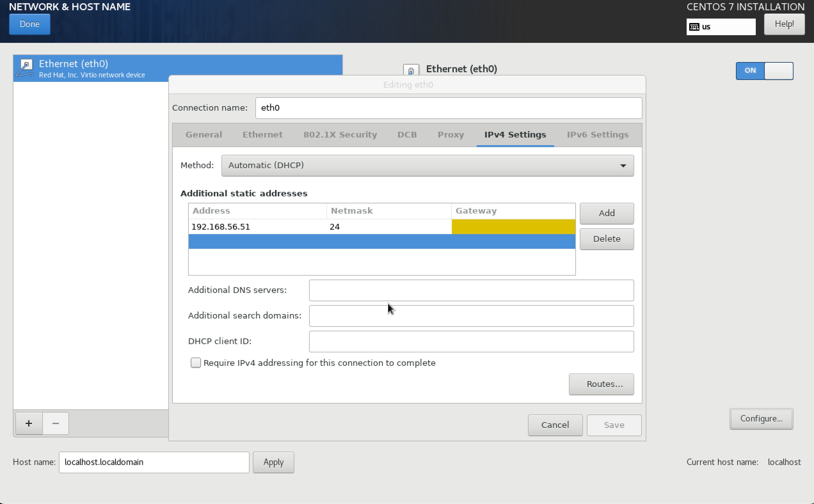The image size is (814, 504).
Task: Switch to the IPv6 Settings tab
Action: tap(598, 135)
